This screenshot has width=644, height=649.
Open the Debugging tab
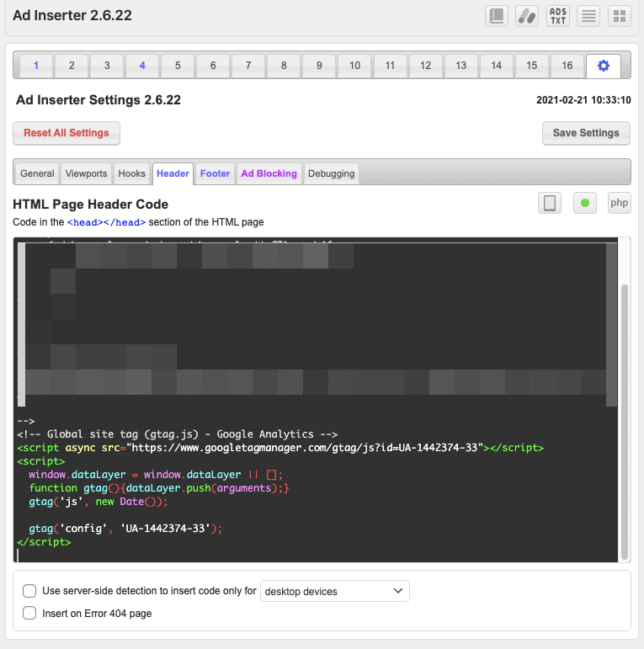click(x=331, y=173)
